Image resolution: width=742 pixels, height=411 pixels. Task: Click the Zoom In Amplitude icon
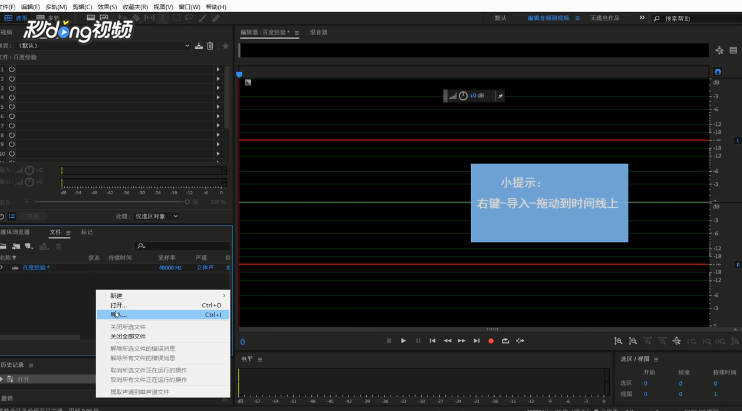click(x=618, y=341)
